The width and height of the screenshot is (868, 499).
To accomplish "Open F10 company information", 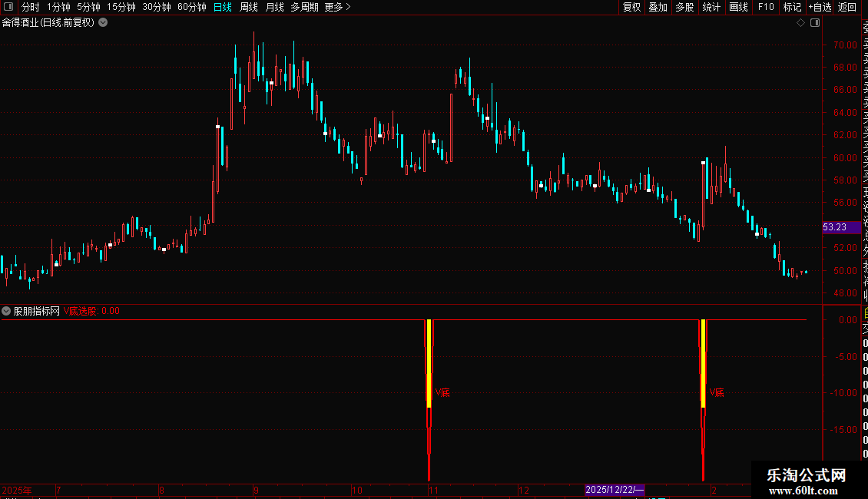I will click(x=766, y=7).
